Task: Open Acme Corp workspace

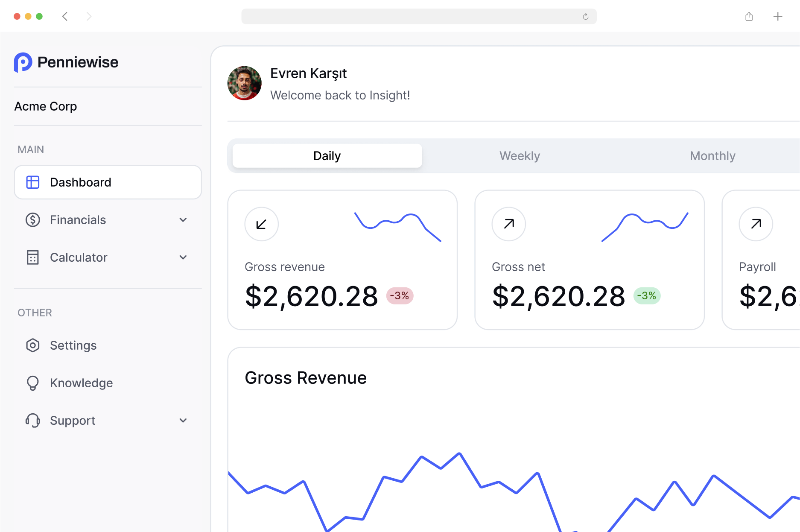Action: click(x=46, y=106)
